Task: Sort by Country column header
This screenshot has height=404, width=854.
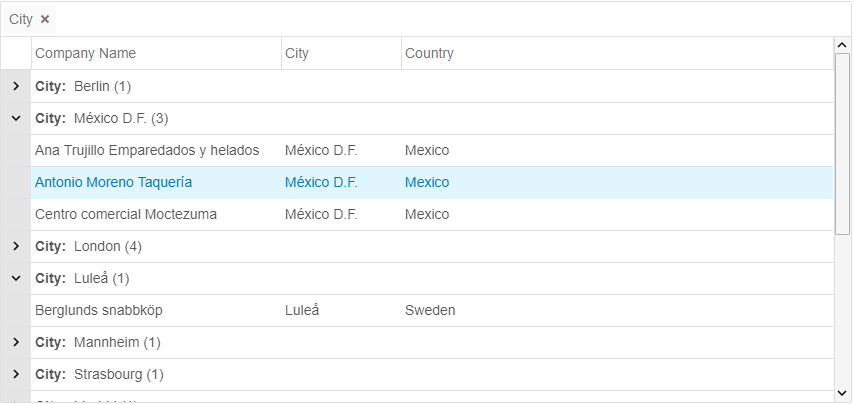Action: (x=429, y=53)
